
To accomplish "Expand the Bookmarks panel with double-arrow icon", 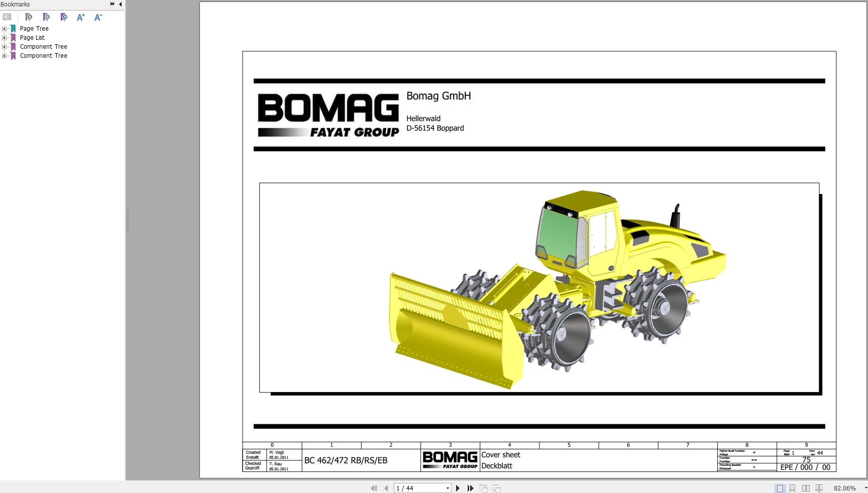I will click(x=112, y=4).
